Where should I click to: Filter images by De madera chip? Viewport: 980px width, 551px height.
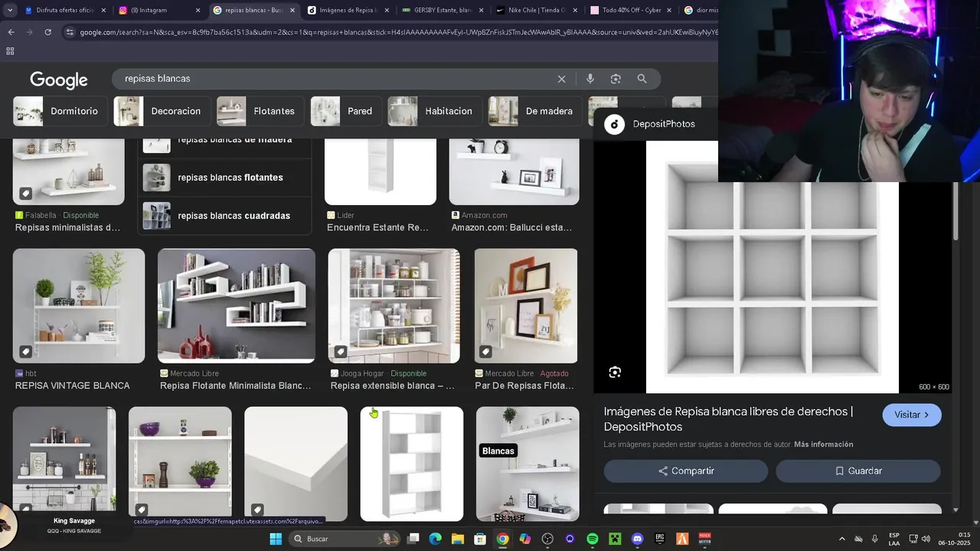tap(534, 111)
